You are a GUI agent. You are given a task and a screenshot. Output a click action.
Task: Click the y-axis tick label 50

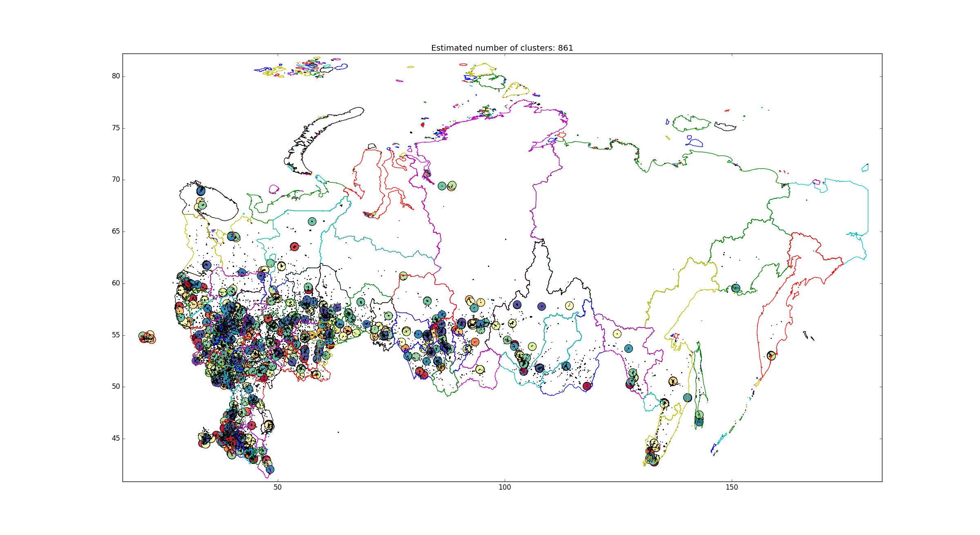(116, 386)
